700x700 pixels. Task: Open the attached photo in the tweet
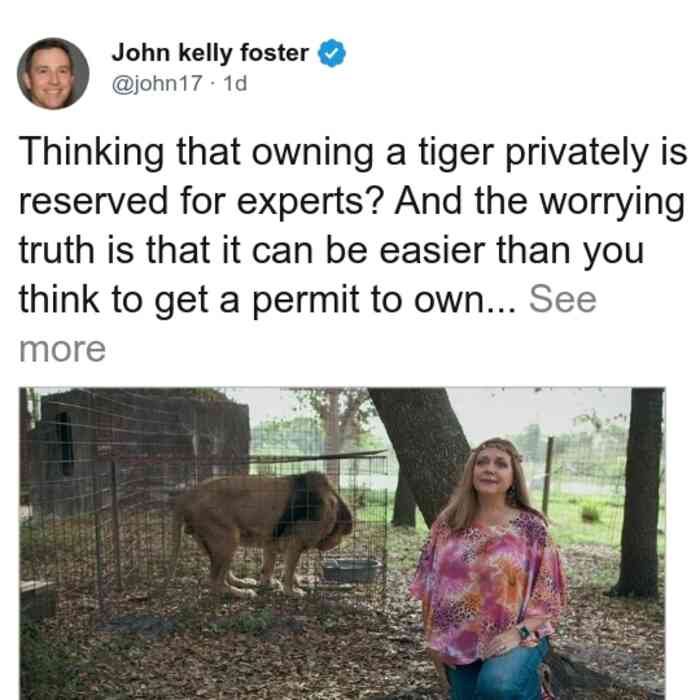(x=342, y=543)
